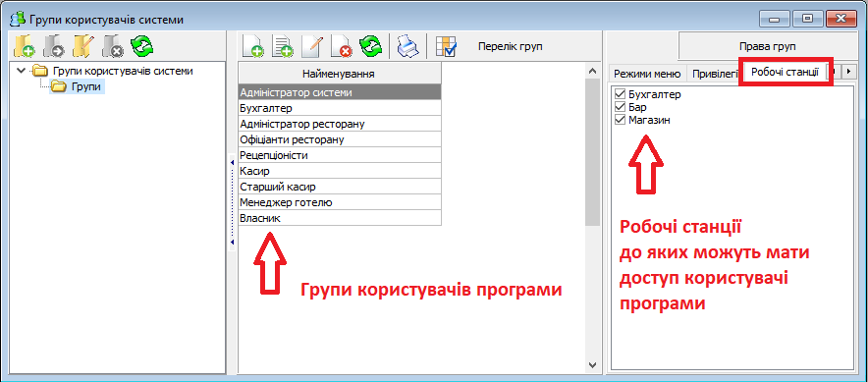Screen dimensions: 868x382
Task: Select the Власник row
Action: [x=340, y=218]
